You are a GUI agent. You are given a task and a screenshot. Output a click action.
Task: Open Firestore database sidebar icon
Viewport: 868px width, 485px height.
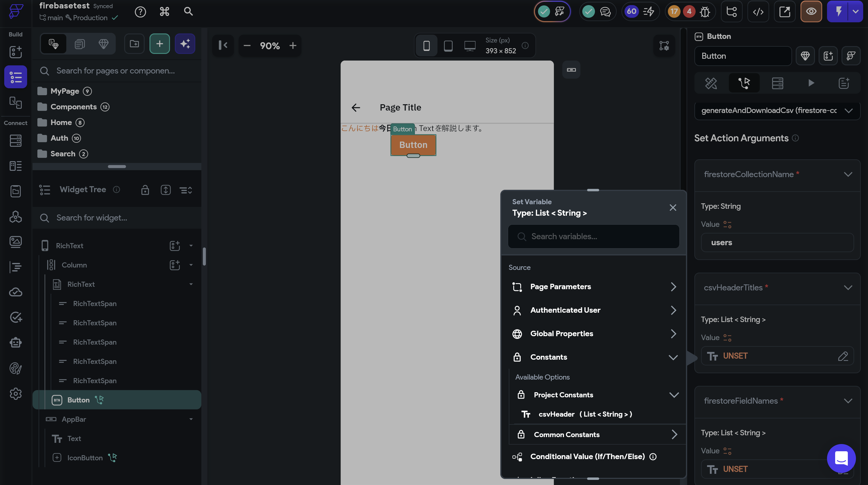[15, 140]
